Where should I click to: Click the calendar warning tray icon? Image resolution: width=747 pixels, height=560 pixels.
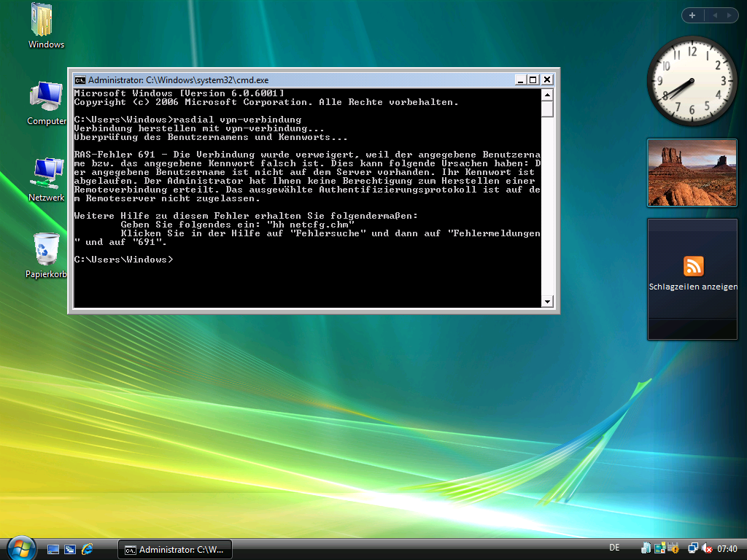[x=673, y=548]
